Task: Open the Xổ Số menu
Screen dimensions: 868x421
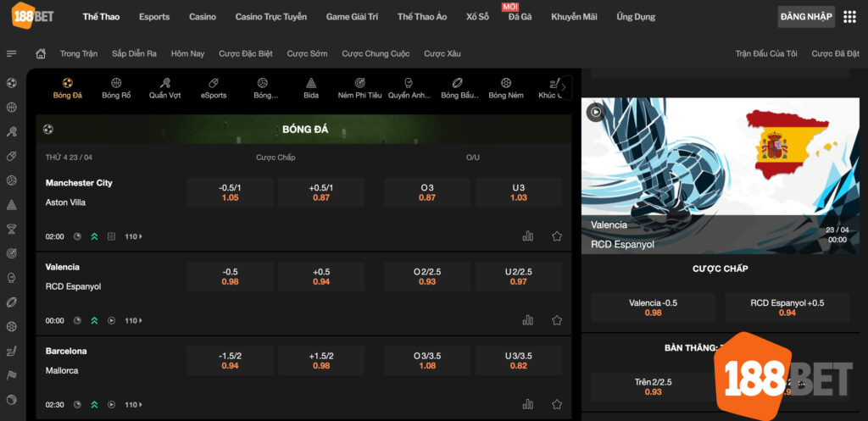Action: (x=478, y=17)
